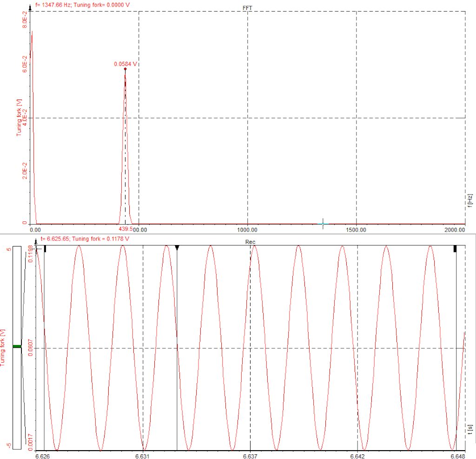Click the 0.0607 midpoint value on the Rec y-axis

(31, 348)
